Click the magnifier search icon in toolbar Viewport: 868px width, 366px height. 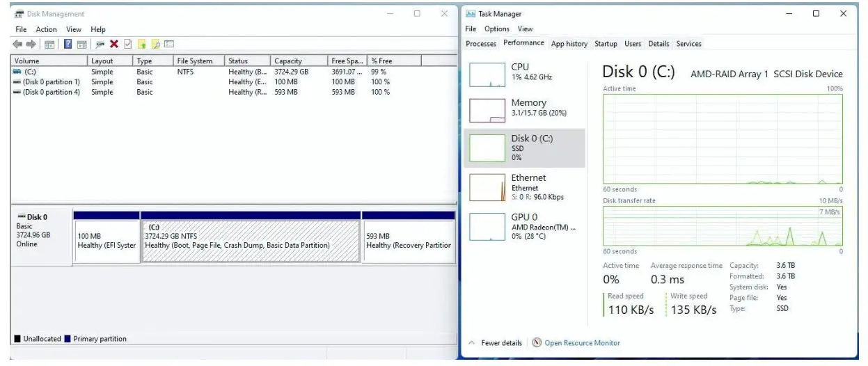click(156, 44)
